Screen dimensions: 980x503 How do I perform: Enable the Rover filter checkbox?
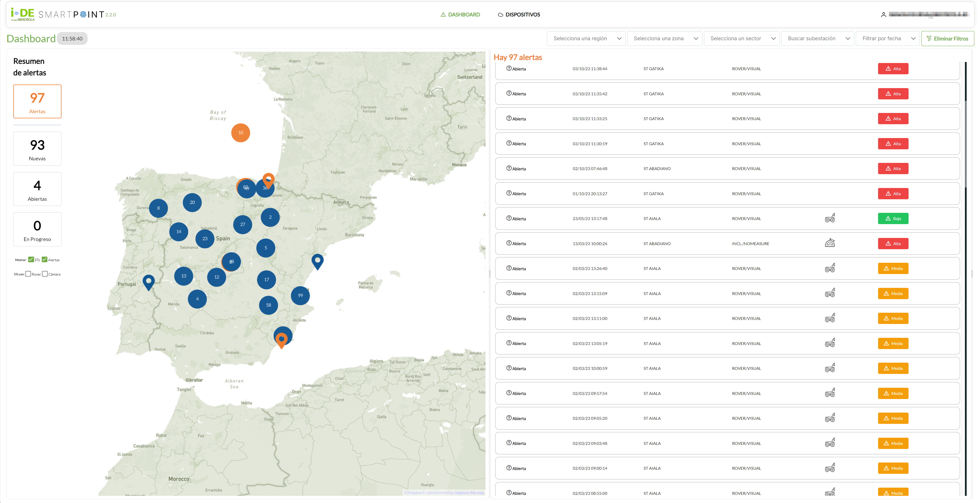click(x=28, y=274)
